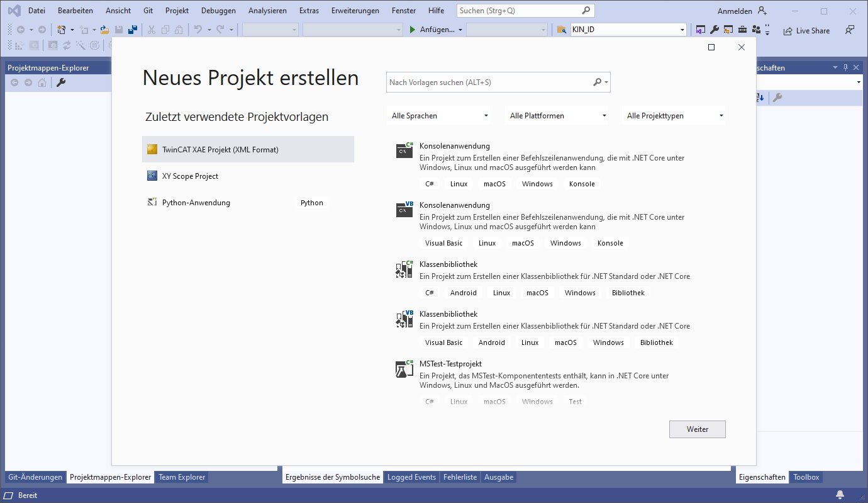The image size is (868, 503).
Task: Click the find in files folder icon
Action: [x=562, y=30]
